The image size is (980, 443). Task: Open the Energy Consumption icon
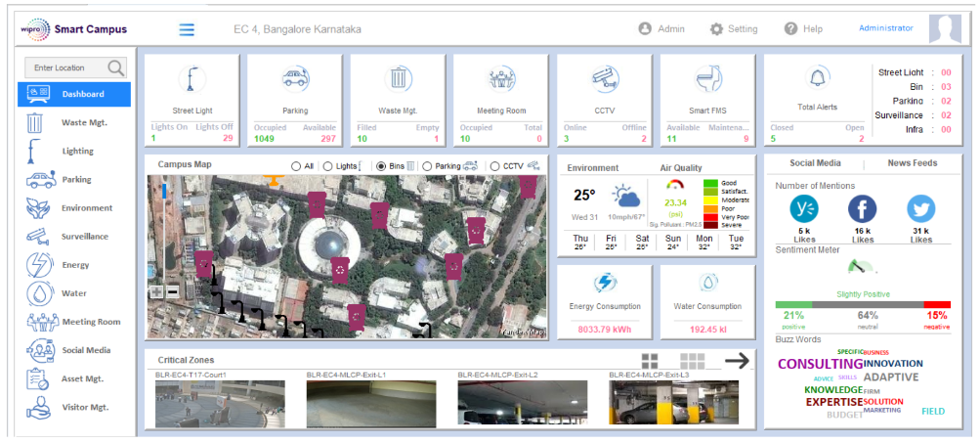tap(604, 283)
